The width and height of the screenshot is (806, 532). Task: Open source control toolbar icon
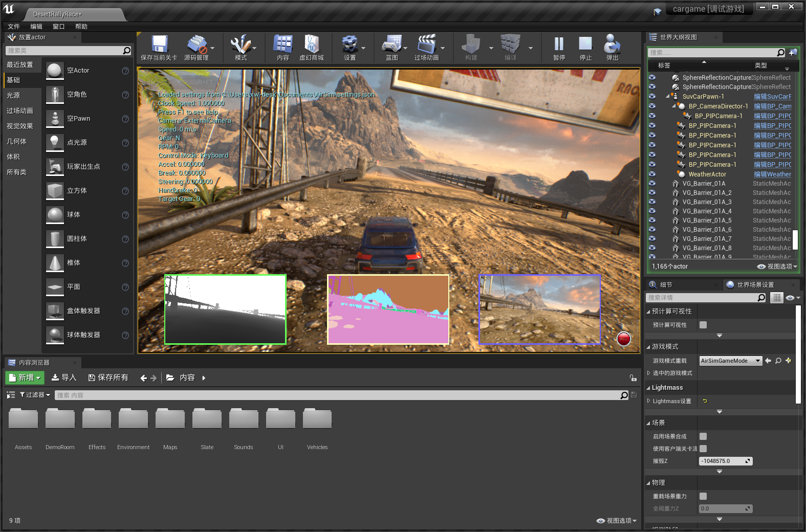[197, 45]
